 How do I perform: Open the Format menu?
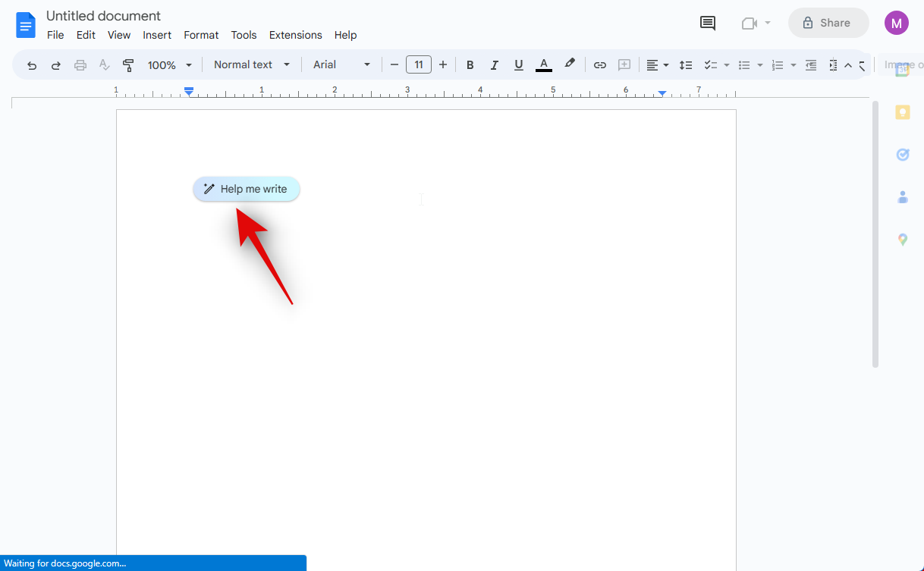point(201,35)
